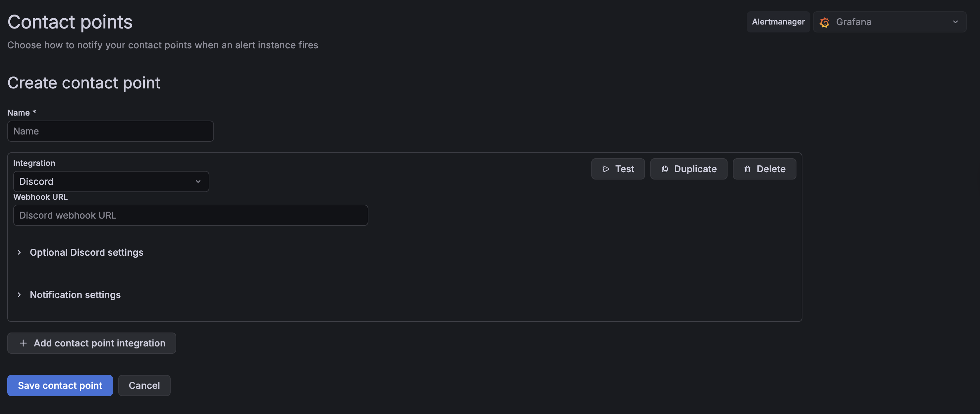Image resolution: width=980 pixels, height=414 pixels.
Task: Click the Discord webhook URL field
Action: [x=190, y=215]
